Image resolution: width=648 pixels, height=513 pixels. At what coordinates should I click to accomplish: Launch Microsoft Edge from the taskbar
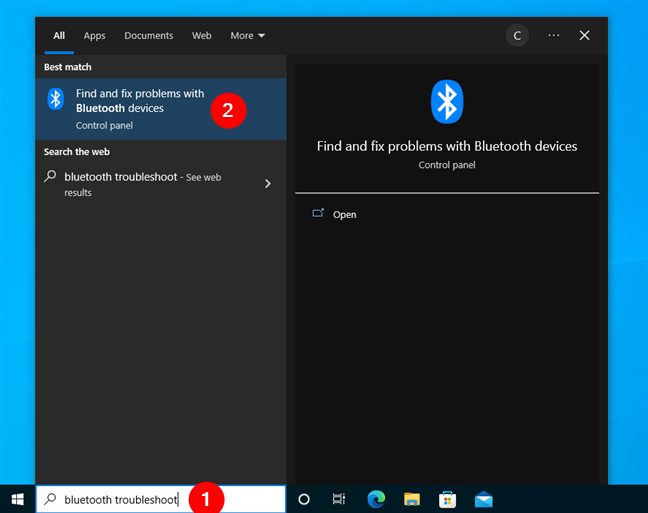376,499
